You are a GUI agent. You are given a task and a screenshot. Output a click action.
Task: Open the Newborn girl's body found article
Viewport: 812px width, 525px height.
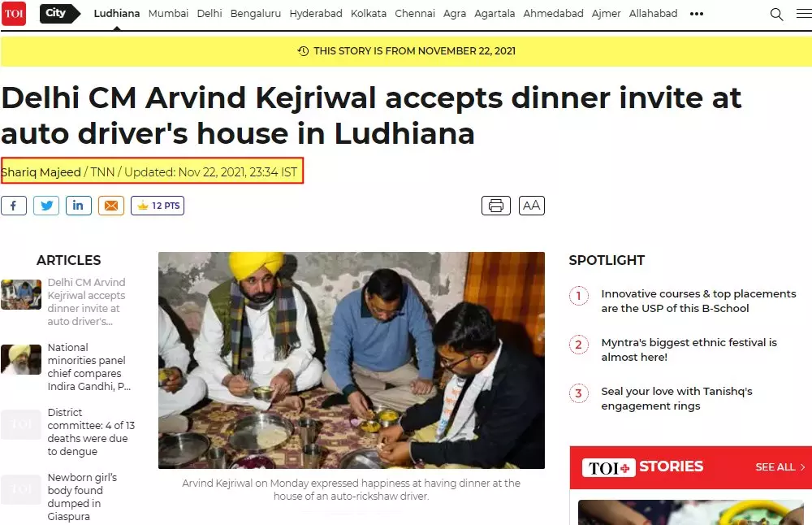tap(82, 497)
